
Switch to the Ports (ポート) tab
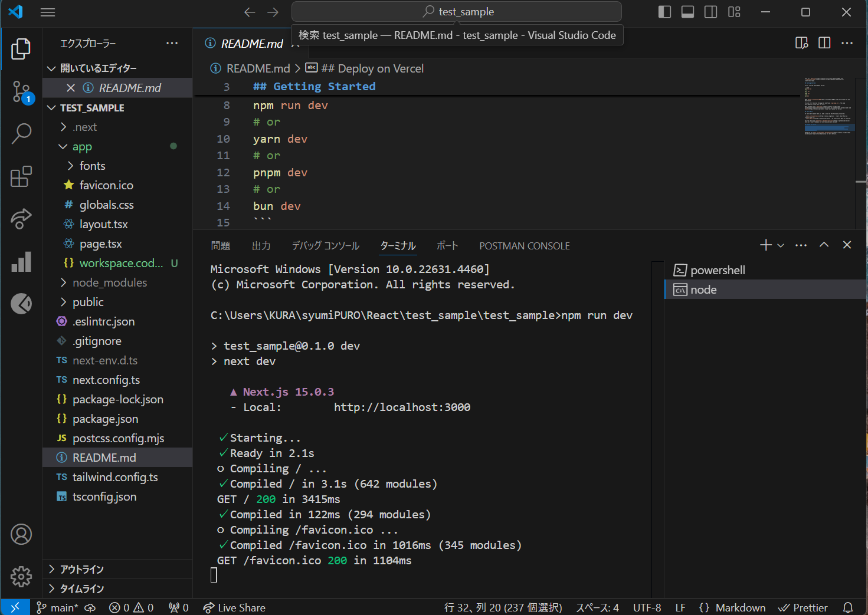tap(447, 246)
